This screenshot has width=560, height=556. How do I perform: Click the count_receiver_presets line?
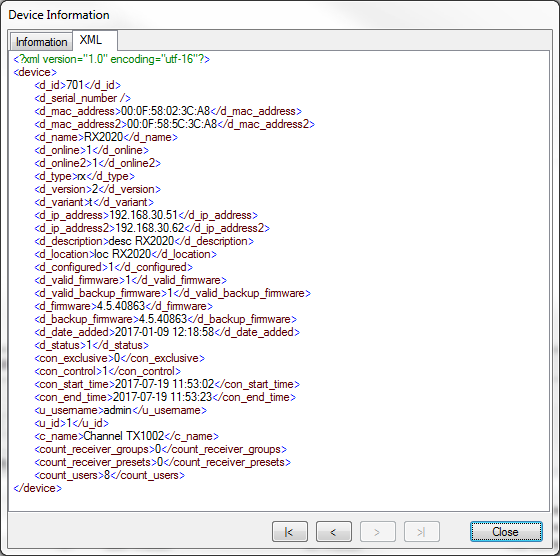click(162, 462)
